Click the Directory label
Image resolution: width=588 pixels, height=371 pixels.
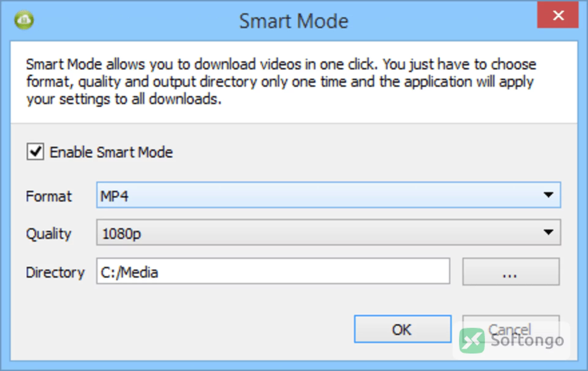[x=55, y=272]
